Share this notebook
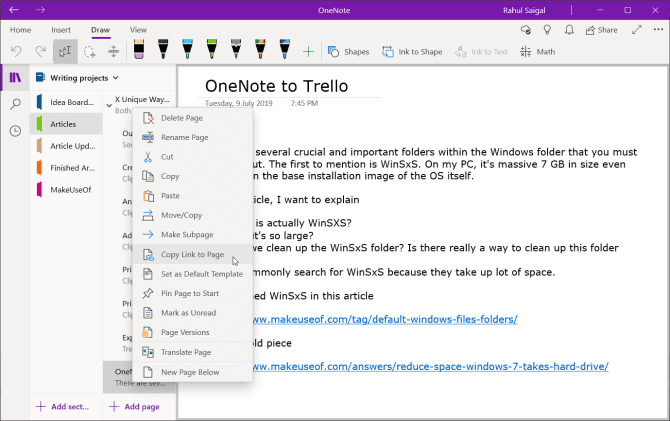This screenshot has width=670, height=421. coord(602,30)
